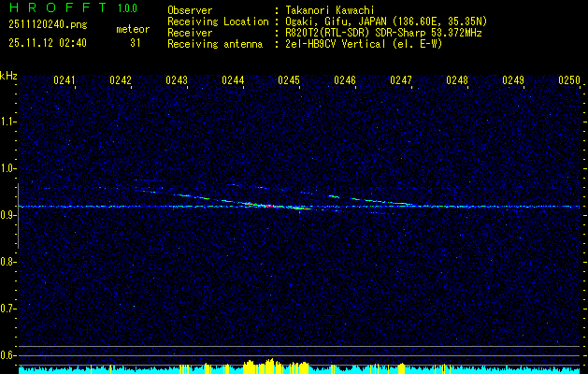Select the 0.9 frequency axis label

click(x=8, y=215)
